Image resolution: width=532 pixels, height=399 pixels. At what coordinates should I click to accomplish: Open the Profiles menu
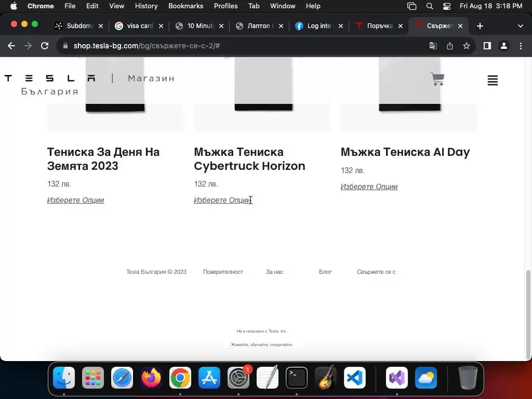pos(225,6)
